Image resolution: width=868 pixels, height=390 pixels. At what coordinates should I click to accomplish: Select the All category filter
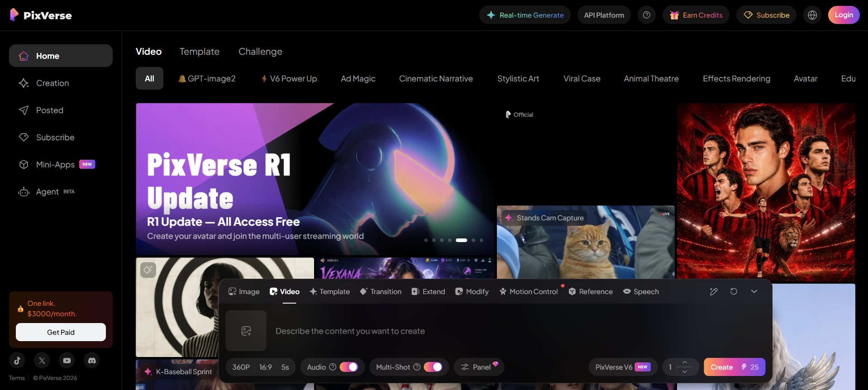[x=149, y=78]
